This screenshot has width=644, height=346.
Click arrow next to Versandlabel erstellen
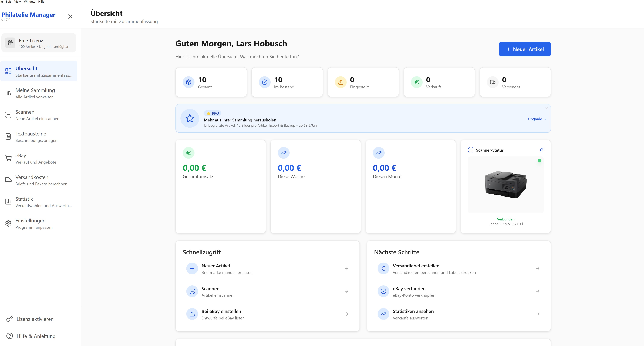point(538,269)
